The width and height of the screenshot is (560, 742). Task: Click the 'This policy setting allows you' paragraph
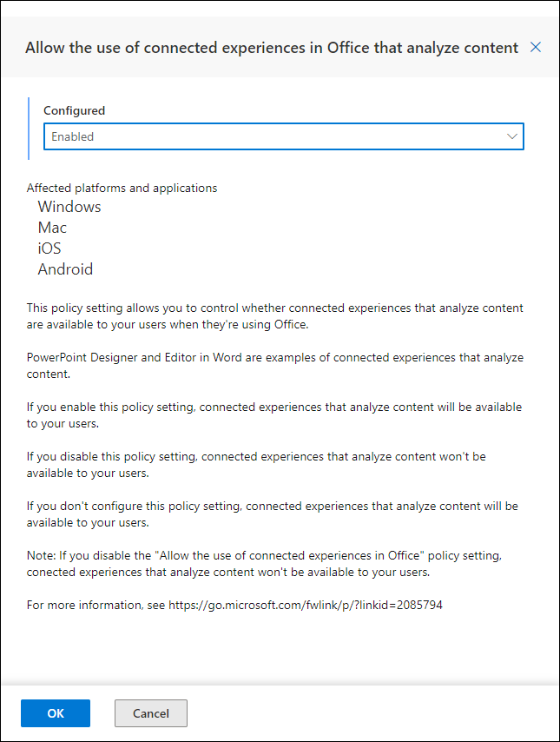(x=275, y=316)
